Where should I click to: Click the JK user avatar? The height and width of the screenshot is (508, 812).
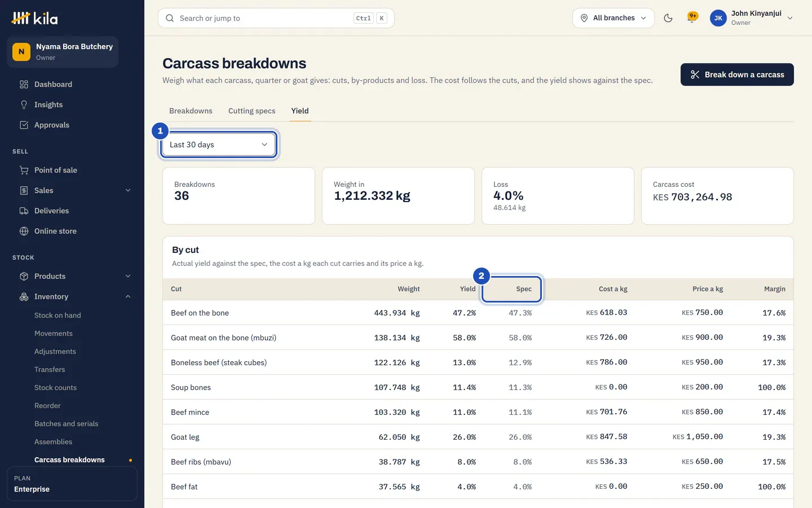(x=718, y=18)
